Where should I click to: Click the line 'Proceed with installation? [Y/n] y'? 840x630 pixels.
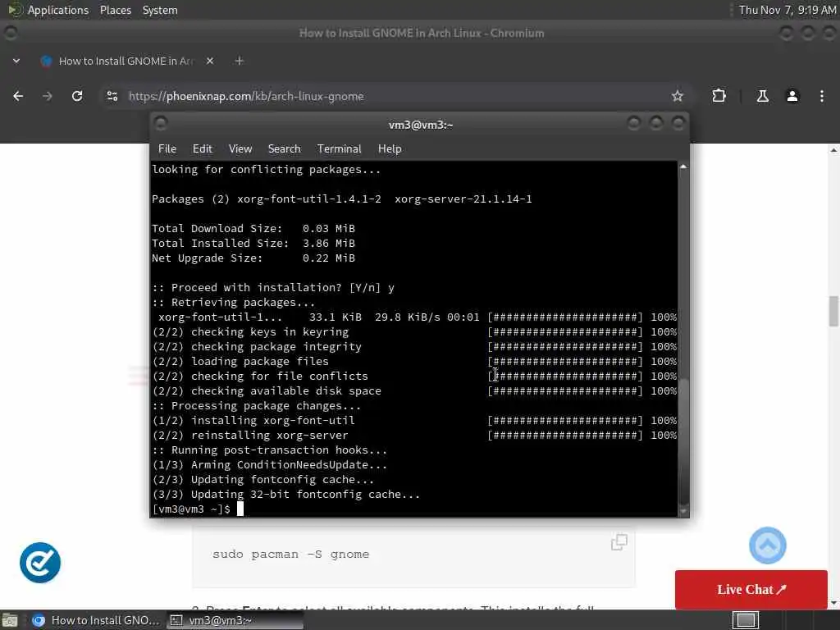pos(273,288)
